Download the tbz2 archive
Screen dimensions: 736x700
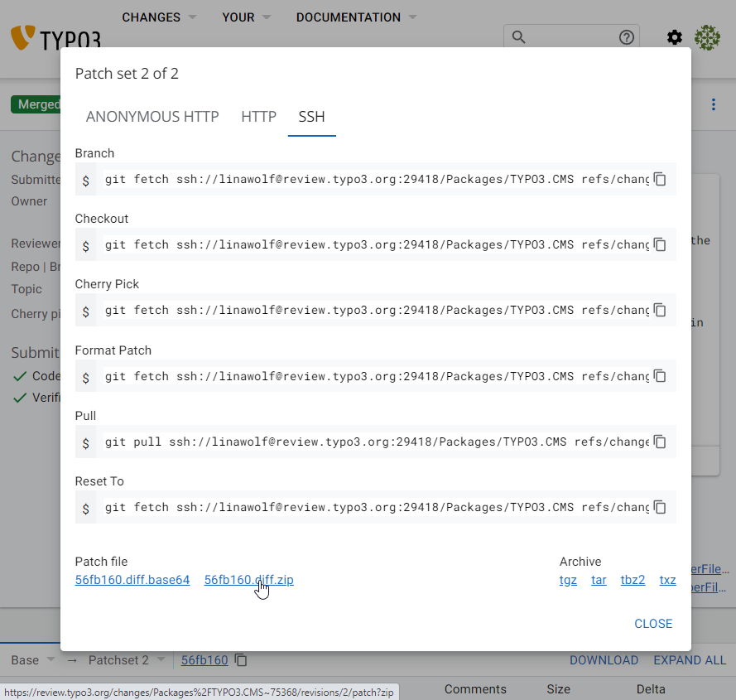633,580
